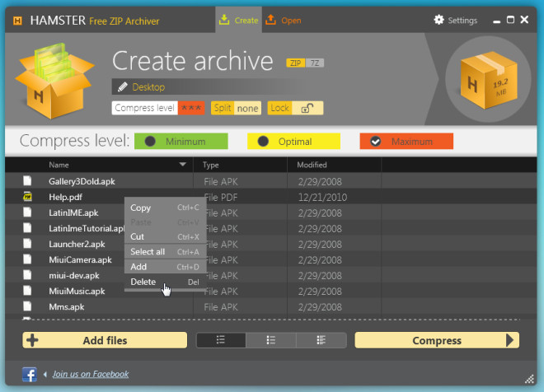Open the Join us on Facebook link

(x=91, y=375)
